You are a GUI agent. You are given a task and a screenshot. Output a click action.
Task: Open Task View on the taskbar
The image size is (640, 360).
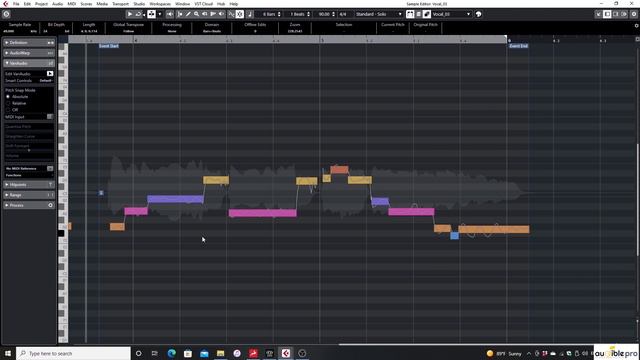click(x=155, y=353)
